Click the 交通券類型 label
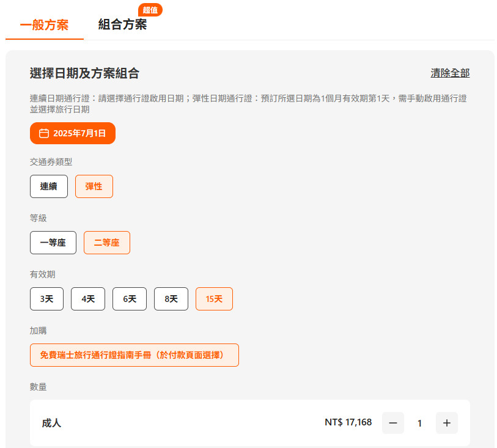 click(x=51, y=162)
